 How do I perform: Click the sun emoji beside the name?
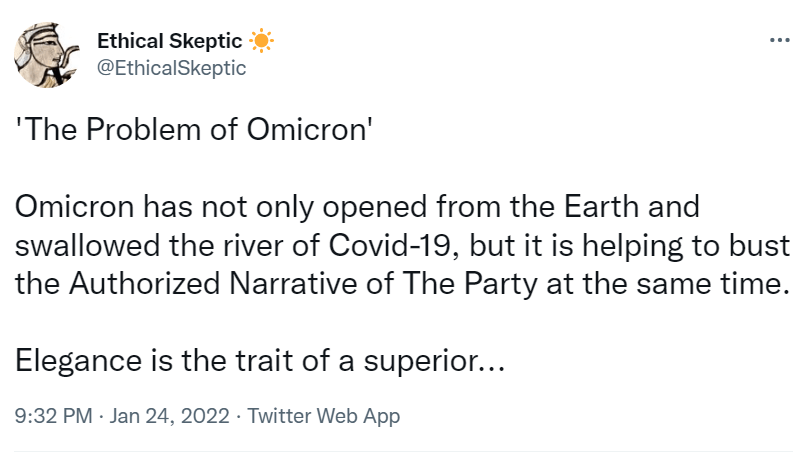(262, 41)
